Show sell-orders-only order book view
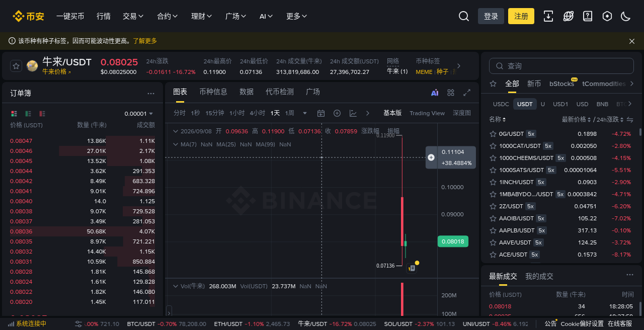644x330 pixels. [x=42, y=114]
